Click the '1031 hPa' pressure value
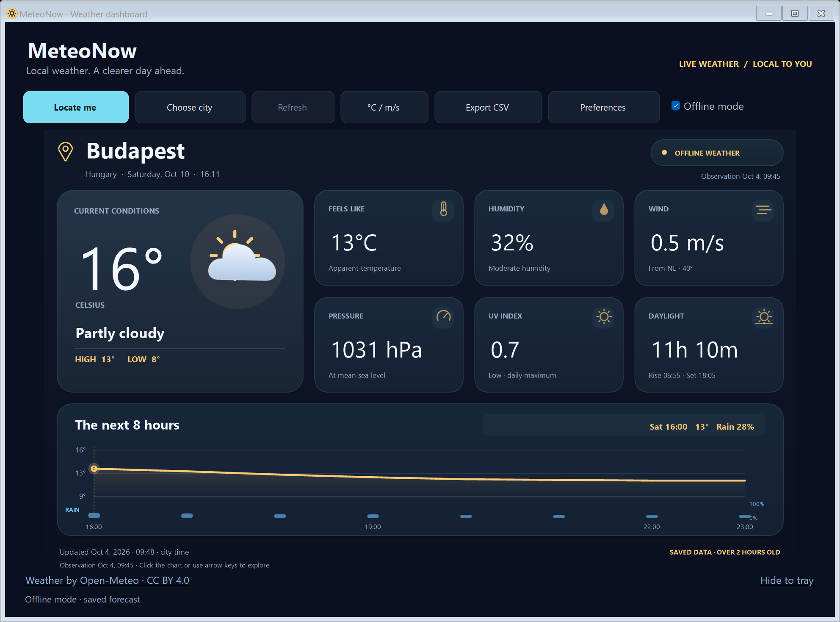The width and height of the screenshot is (840, 622). [376, 350]
